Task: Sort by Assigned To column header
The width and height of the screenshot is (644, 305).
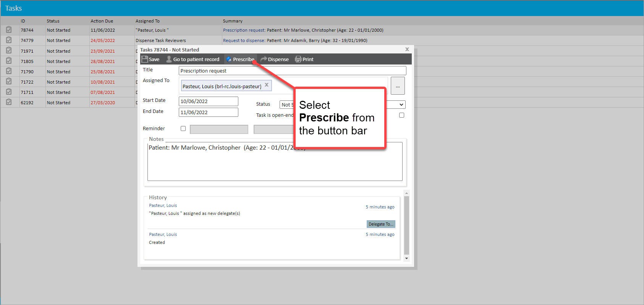Action: tap(147, 21)
